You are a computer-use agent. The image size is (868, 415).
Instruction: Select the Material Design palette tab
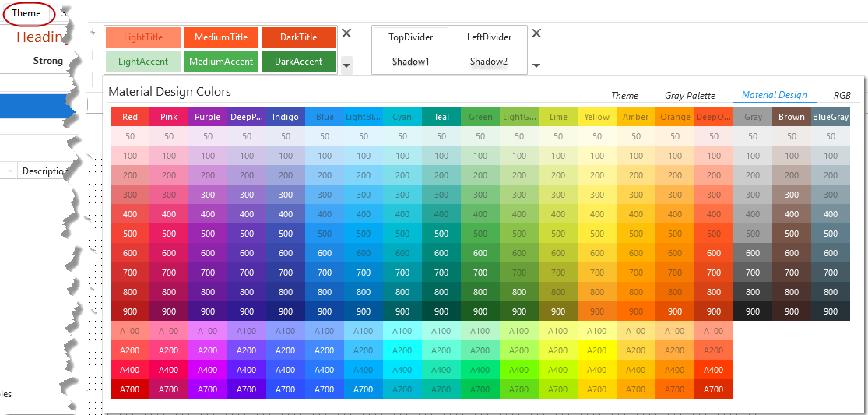tap(774, 95)
